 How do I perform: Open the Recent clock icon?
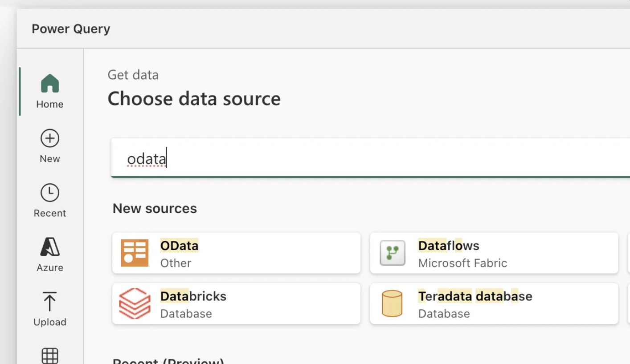point(50,193)
